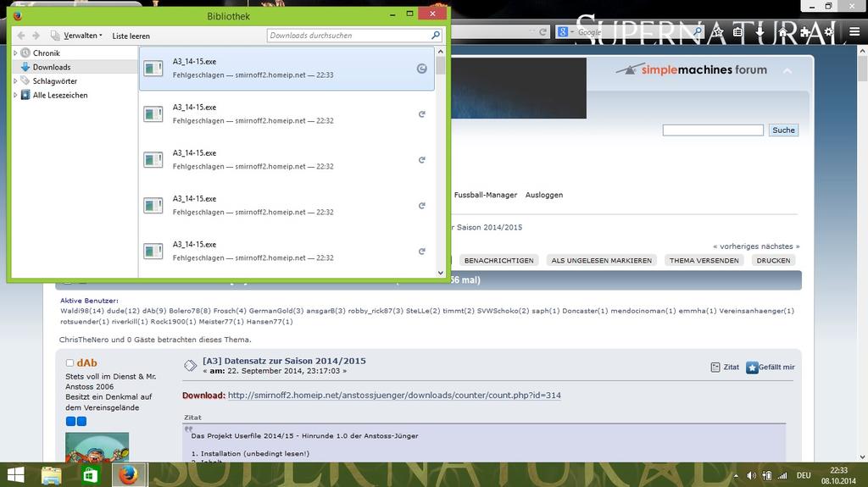Click file icon of the 22:33 download

click(x=153, y=69)
